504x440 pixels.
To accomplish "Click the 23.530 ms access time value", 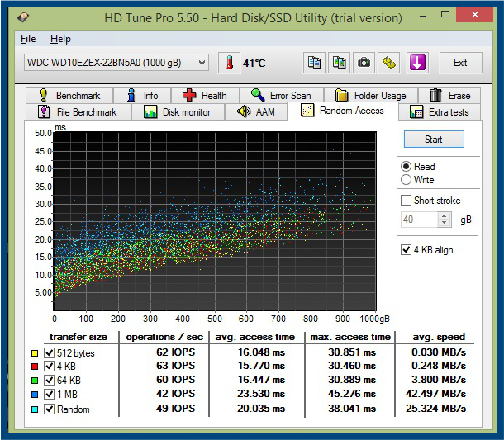I will tap(261, 394).
